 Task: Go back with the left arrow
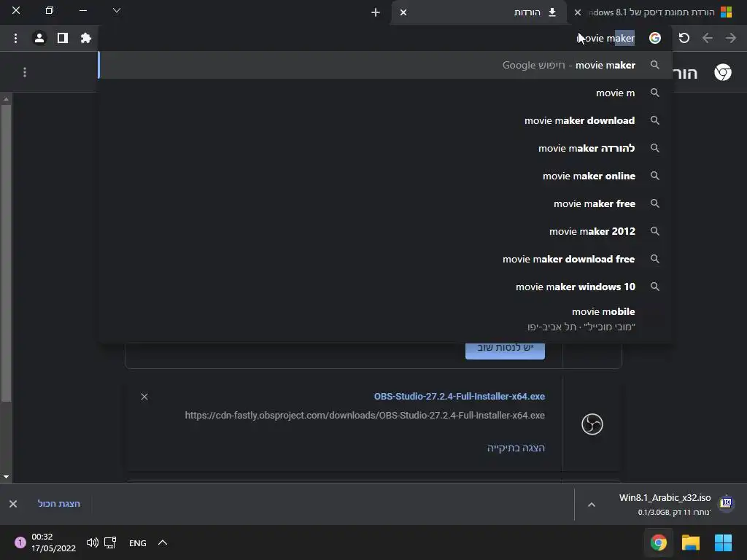point(708,38)
